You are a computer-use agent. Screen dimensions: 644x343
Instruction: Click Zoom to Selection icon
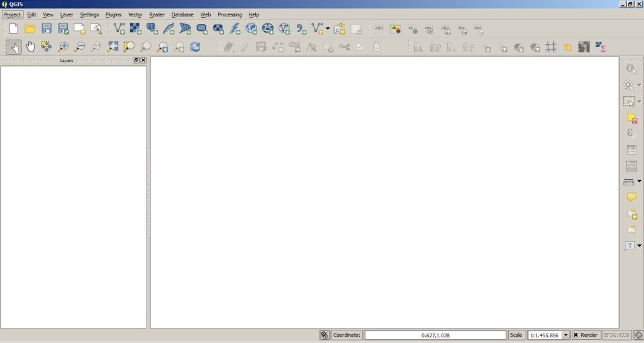click(x=129, y=47)
